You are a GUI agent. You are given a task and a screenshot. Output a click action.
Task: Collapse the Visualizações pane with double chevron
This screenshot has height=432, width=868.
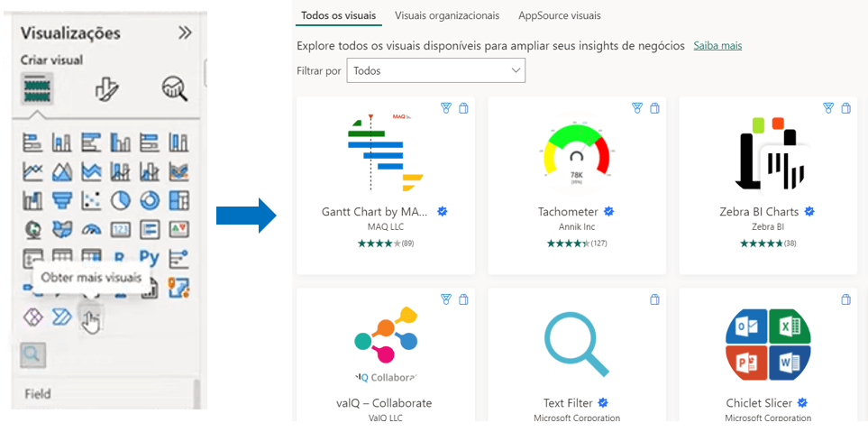click(x=185, y=33)
